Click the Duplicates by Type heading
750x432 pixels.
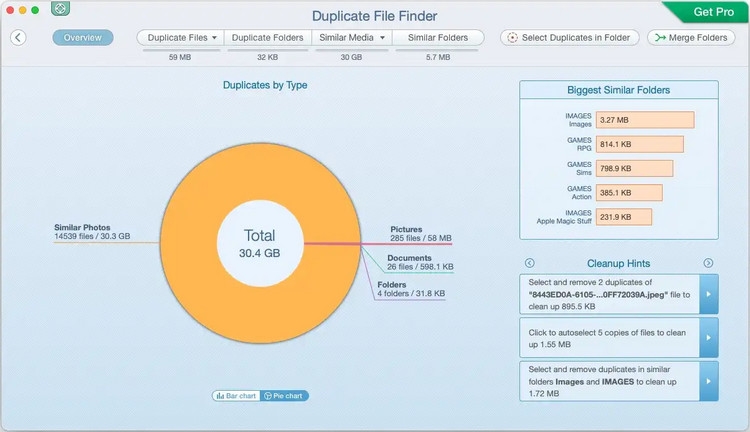coord(265,85)
